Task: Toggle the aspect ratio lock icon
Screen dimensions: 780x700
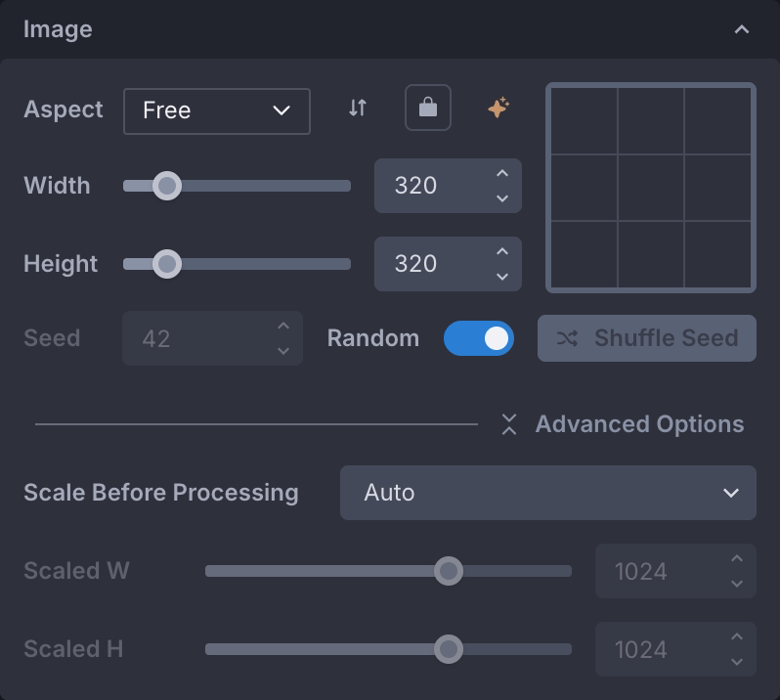Action: click(428, 109)
